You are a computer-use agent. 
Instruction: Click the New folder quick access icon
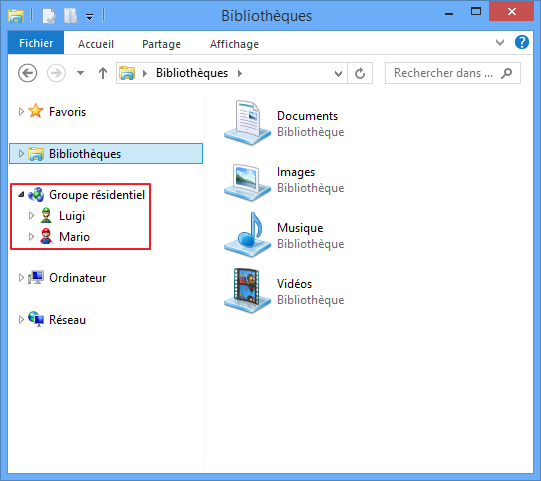point(70,16)
